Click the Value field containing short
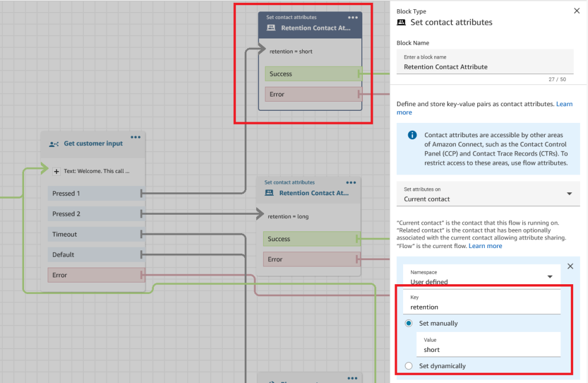The image size is (588, 383). (x=488, y=350)
